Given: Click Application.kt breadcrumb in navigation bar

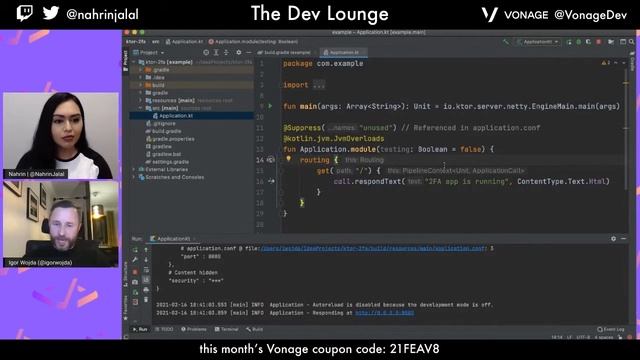Looking at the screenshot, I should click(184, 42).
